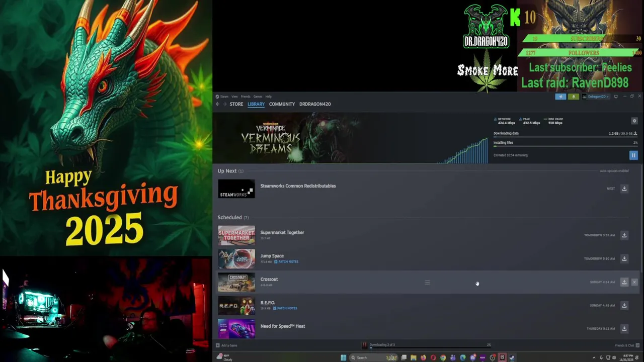The height and width of the screenshot is (362, 644).
Task: Start Jump Space download immediately
Action: 624,258
